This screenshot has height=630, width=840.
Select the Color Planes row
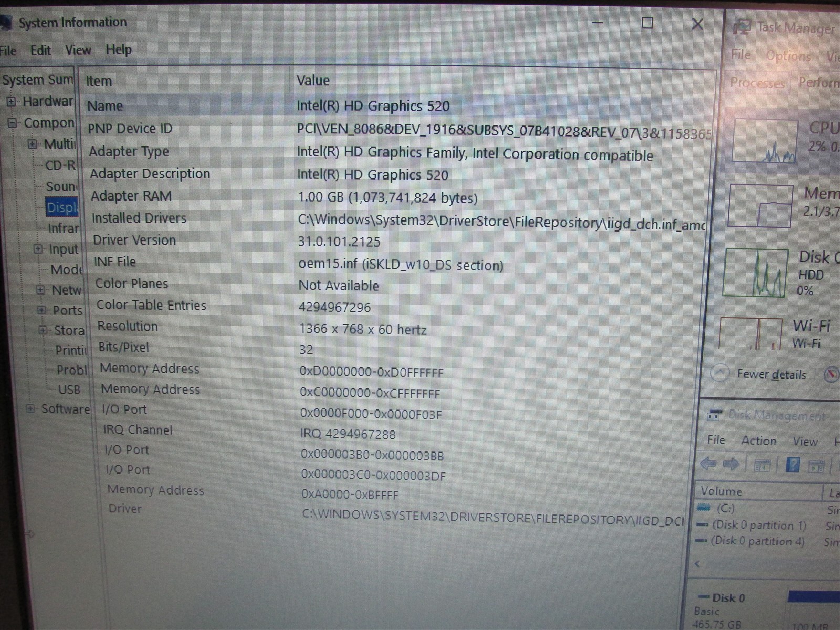[399, 285]
